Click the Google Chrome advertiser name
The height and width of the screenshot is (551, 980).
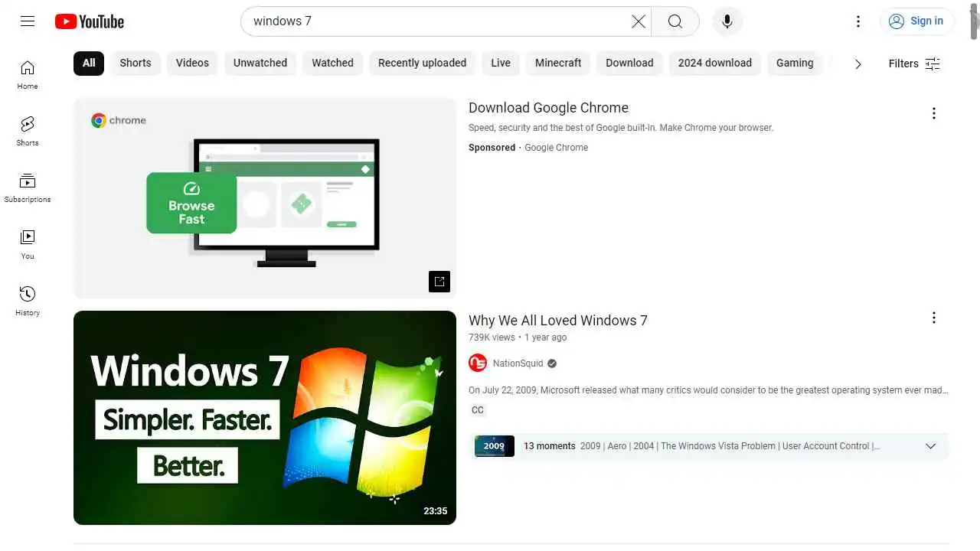[556, 148]
